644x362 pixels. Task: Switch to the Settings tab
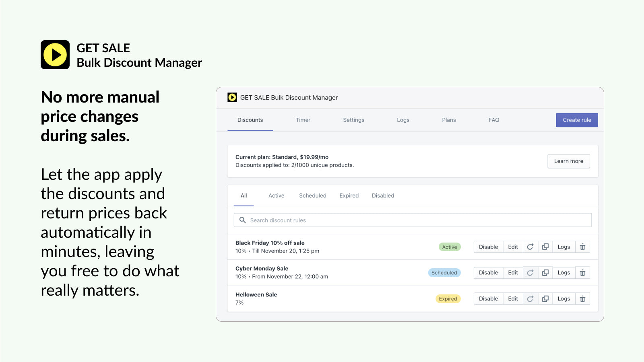pyautogui.click(x=353, y=120)
